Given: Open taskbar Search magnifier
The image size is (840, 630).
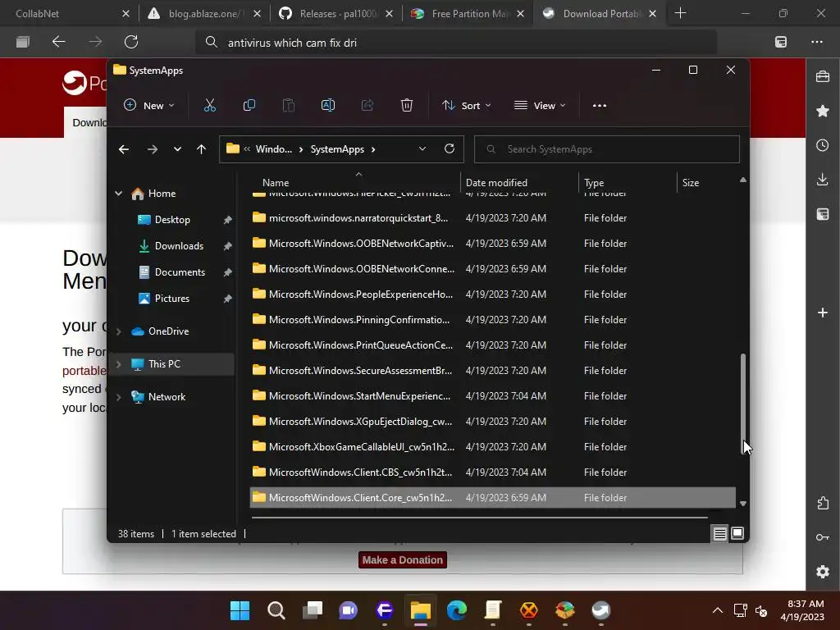Looking at the screenshot, I should pos(276,610).
